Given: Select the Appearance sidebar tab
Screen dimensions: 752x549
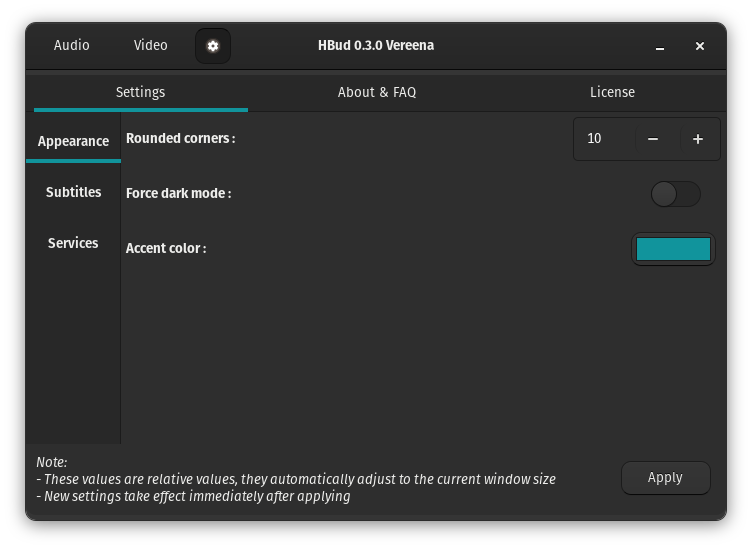Looking at the screenshot, I should 73,141.
